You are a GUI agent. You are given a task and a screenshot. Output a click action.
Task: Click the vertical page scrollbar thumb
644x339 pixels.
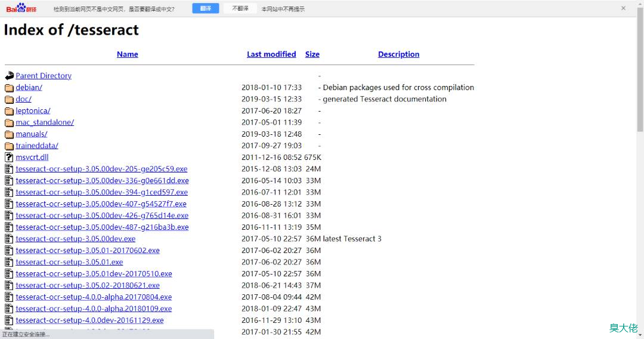click(x=640, y=70)
